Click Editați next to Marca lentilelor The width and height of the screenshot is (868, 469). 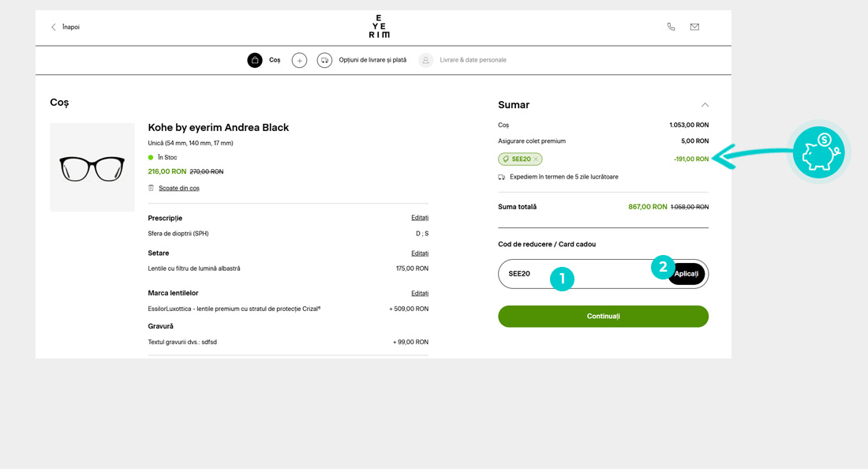(419, 293)
